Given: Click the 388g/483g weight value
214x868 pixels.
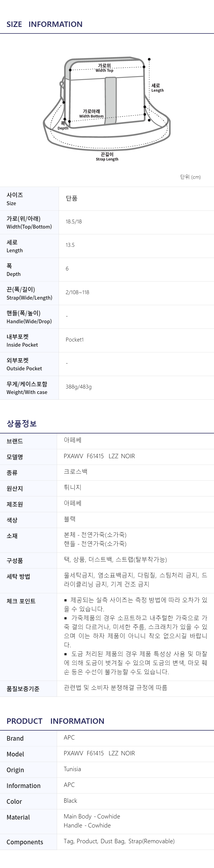Looking at the screenshot, I should tap(78, 387).
